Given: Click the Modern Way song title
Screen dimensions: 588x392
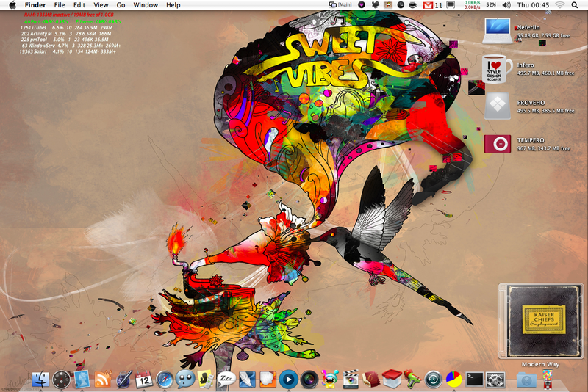Looking at the screenshot, I should (x=540, y=364).
